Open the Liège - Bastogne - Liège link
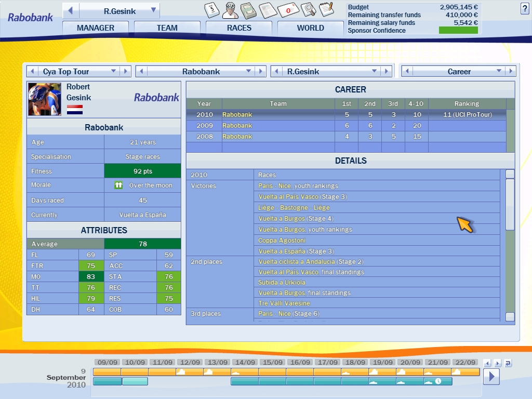The width and height of the screenshot is (532, 399). pos(294,208)
